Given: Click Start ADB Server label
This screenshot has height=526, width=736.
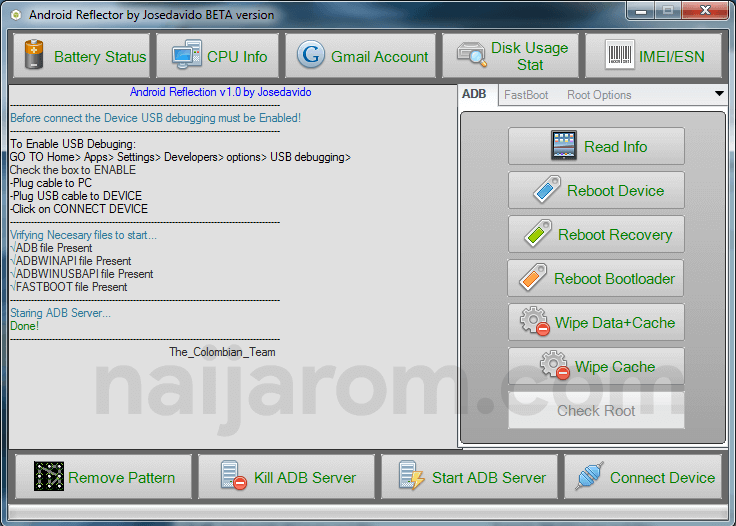Looking at the screenshot, I should pos(489,478).
